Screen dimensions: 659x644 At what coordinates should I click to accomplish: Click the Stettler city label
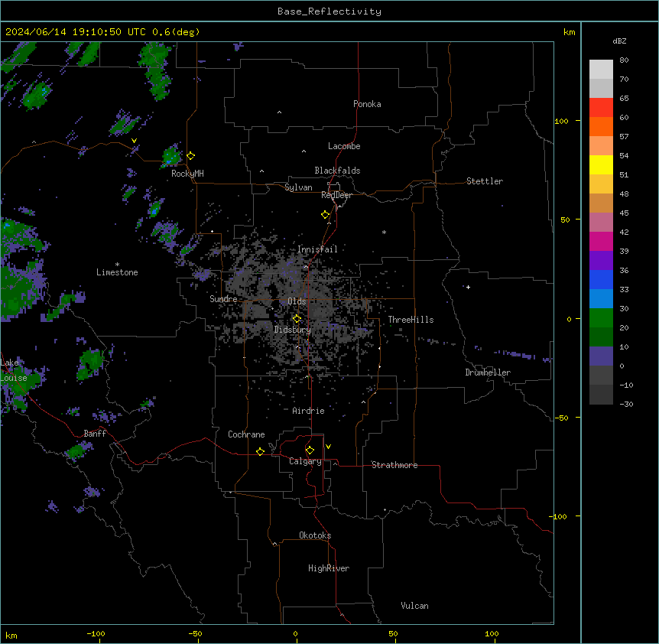click(485, 181)
